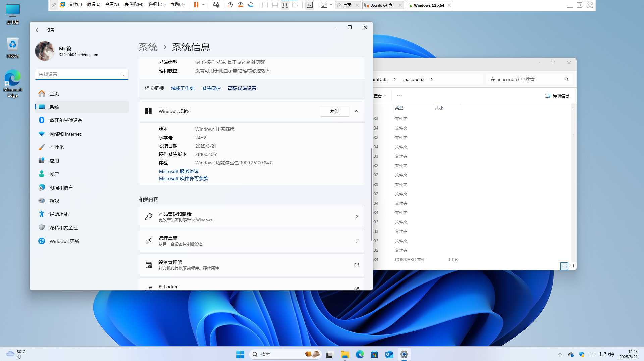Open Recycle Bin desktop icon
644x361 pixels.
coord(13,47)
